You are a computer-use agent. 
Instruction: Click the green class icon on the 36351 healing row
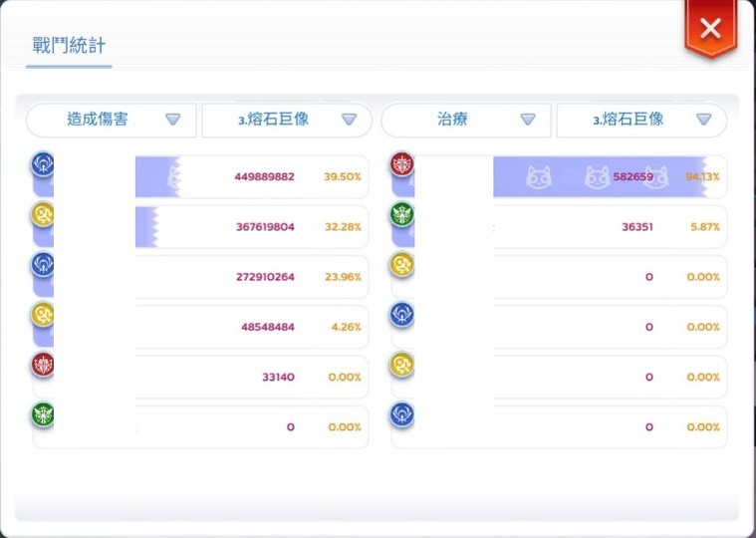(402, 214)
